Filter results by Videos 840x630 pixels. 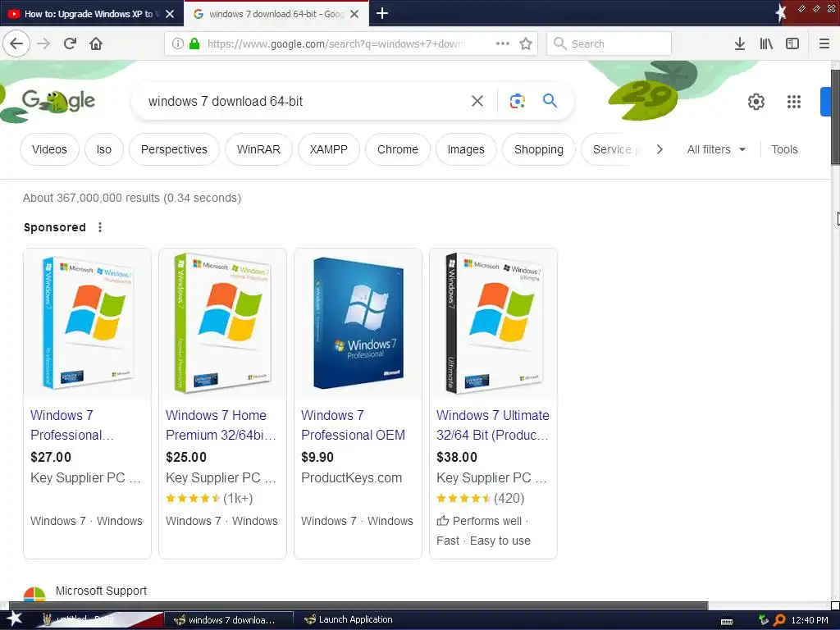[49, 149]
